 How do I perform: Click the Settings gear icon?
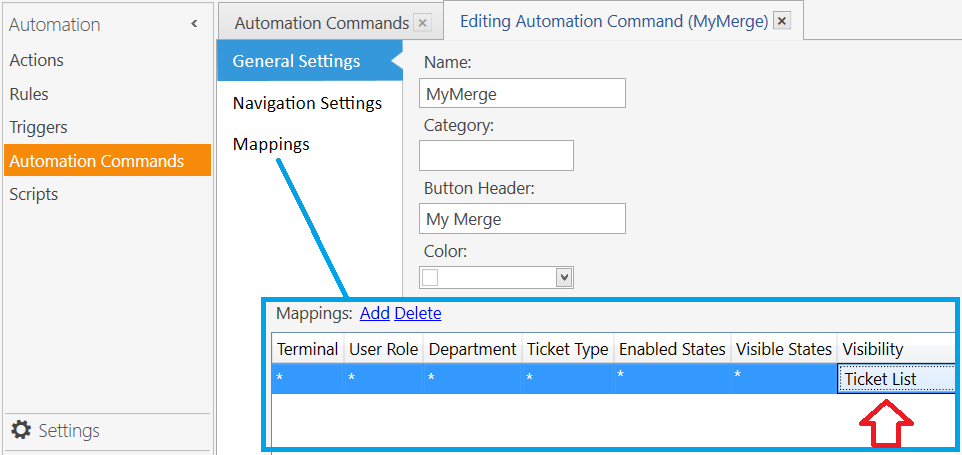click(x=21, y=430)
